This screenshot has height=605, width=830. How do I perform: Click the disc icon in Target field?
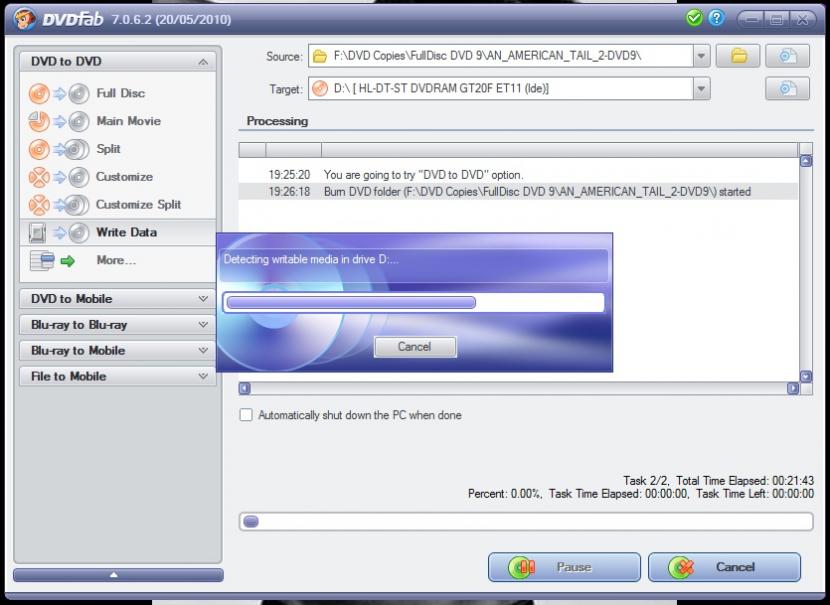click(320, 88)
